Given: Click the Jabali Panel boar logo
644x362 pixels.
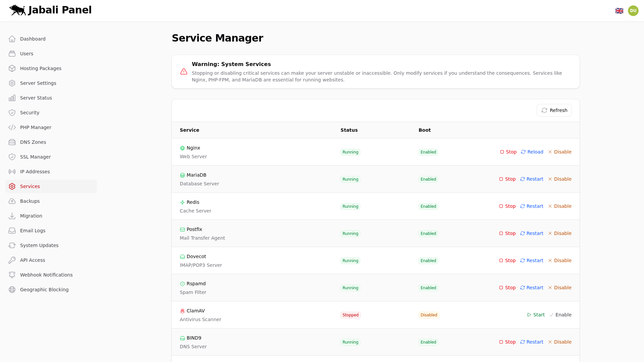Looking at the screenshot, I should [x=17, y=10].
